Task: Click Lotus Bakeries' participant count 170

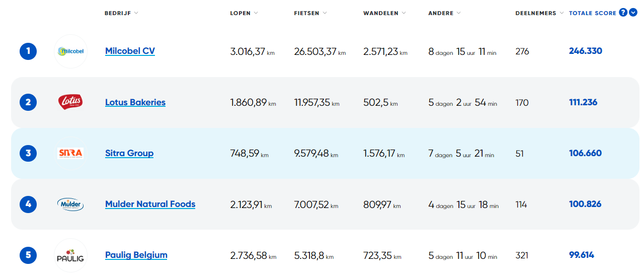Action: pos(522,103)
